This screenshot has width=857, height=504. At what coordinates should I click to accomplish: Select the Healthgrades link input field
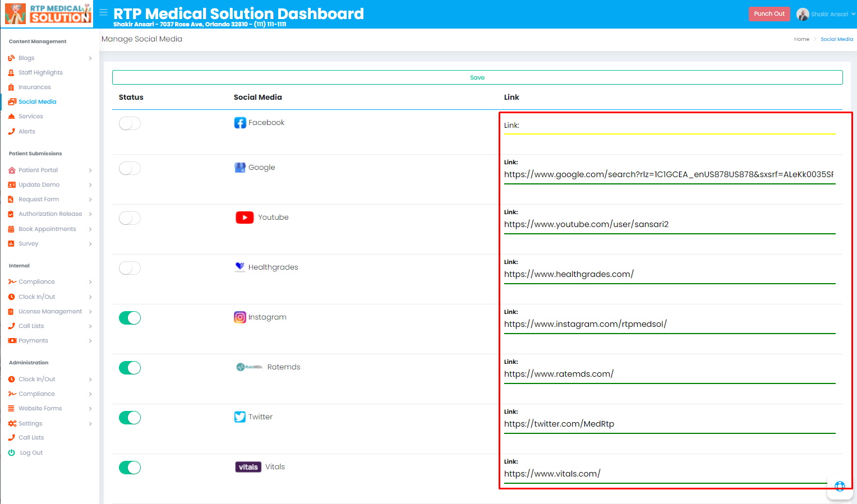point(670,274)
